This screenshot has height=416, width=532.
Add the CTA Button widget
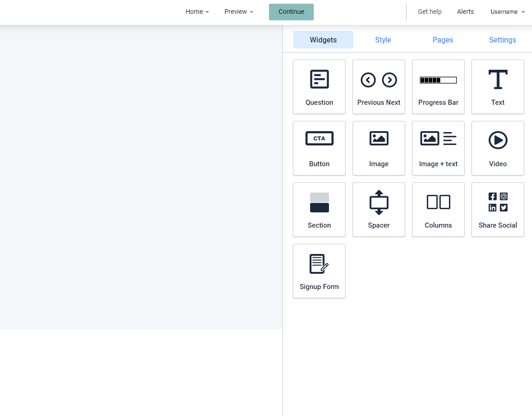[319, 148]
